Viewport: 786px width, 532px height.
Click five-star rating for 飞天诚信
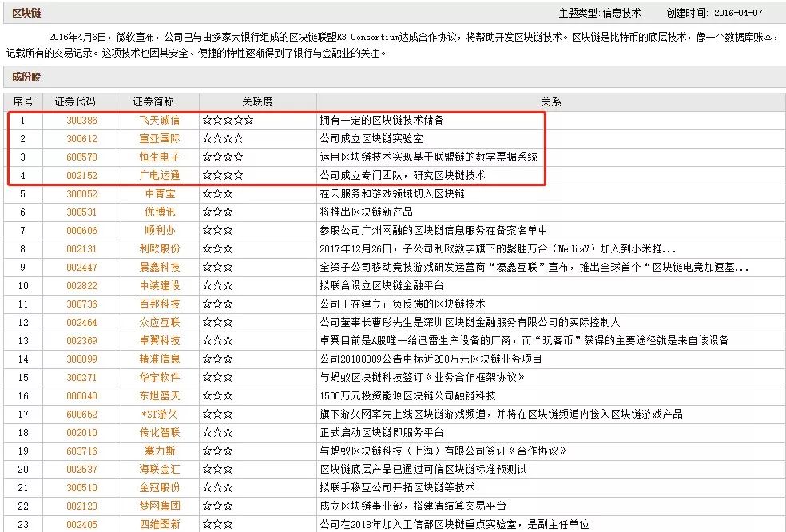(228, 121)
